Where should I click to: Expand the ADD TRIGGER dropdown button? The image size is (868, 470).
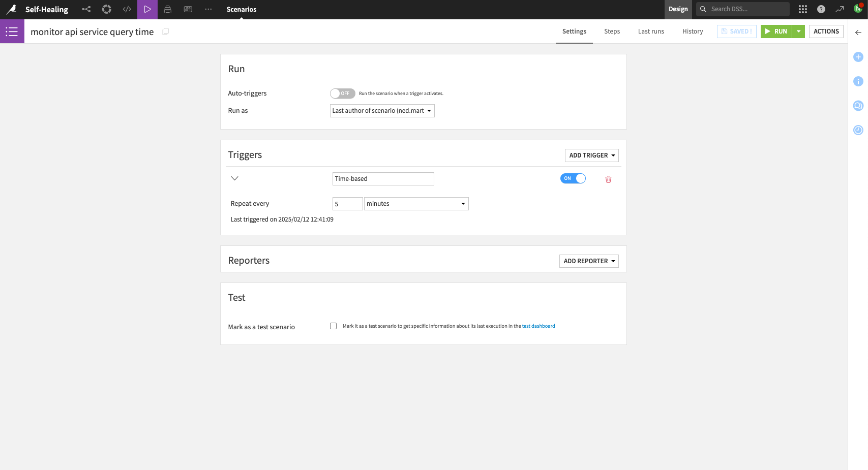tap(591, 155)
